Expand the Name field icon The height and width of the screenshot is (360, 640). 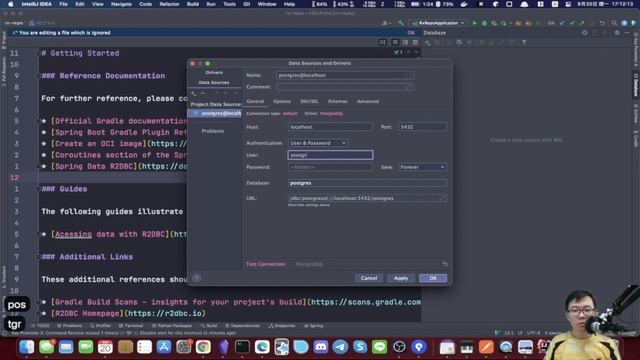tap(409, 75)
